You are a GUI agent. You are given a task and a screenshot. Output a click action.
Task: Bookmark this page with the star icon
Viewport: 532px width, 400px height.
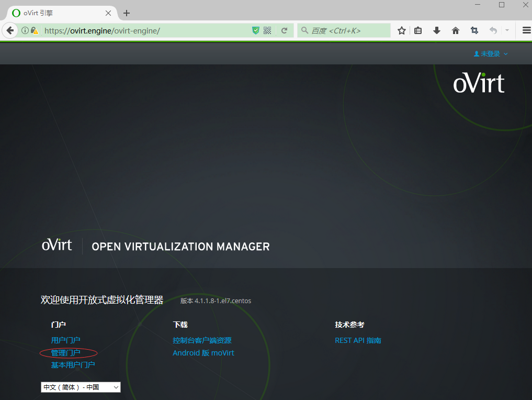point(401,30)
